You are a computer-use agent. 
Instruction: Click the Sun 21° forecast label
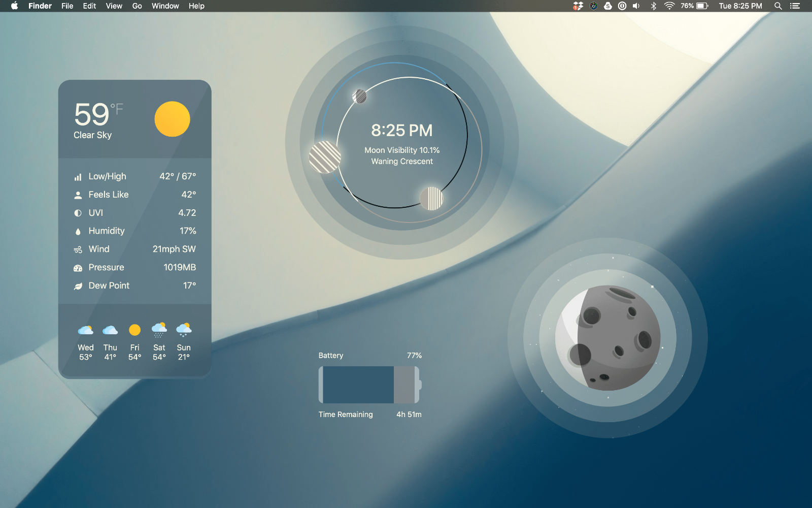pyautogui.click(x=184, y=352)
